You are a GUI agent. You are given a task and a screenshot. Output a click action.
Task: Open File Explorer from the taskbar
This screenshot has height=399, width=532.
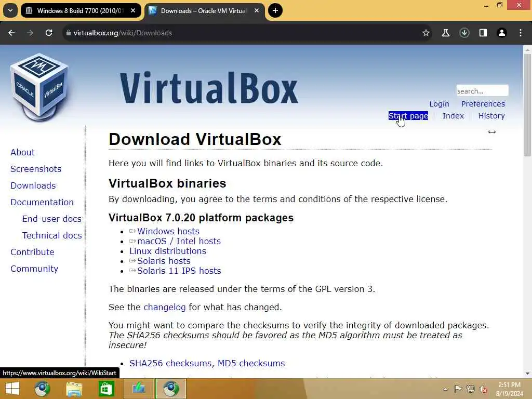click(x=74, y=389)
